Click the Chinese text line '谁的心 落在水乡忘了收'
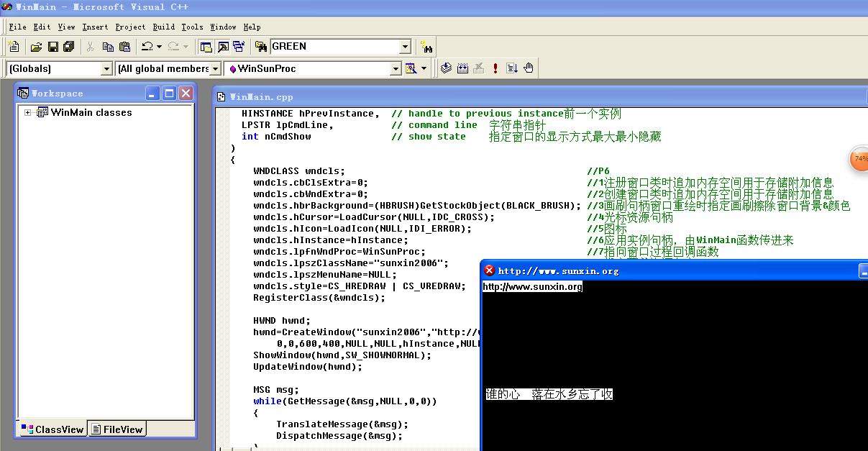Viewport: 868px width, 451px height. [549, 394]
